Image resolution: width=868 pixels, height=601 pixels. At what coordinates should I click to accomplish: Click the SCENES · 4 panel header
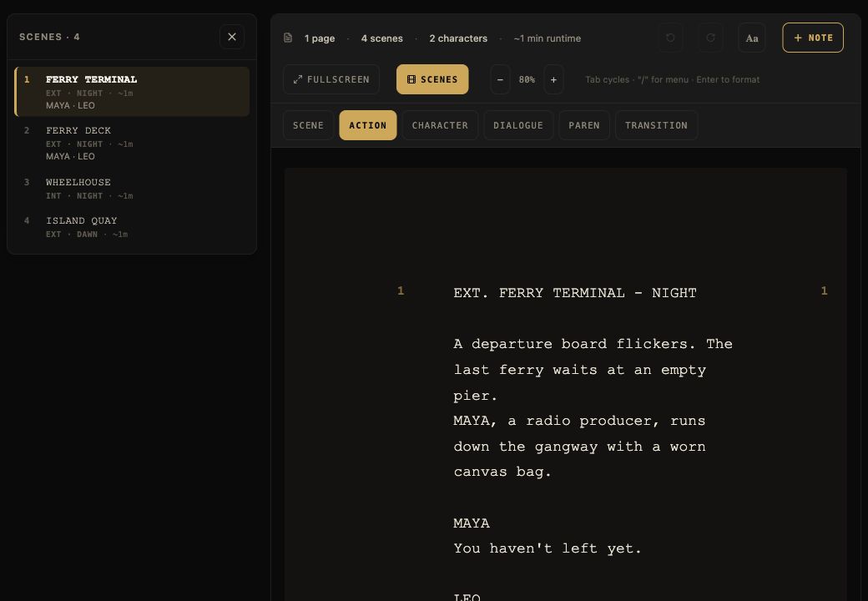50,37
